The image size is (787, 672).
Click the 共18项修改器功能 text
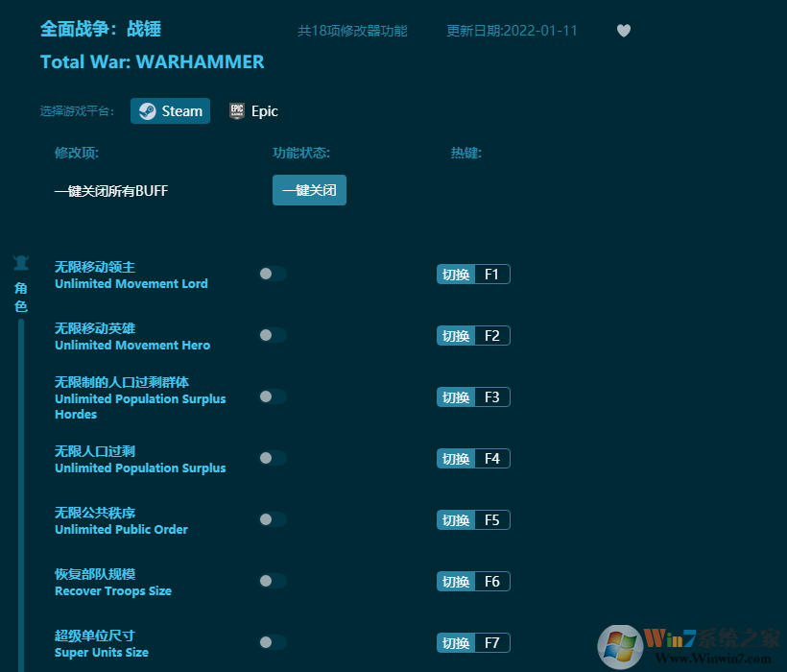(x=352, y=31)
